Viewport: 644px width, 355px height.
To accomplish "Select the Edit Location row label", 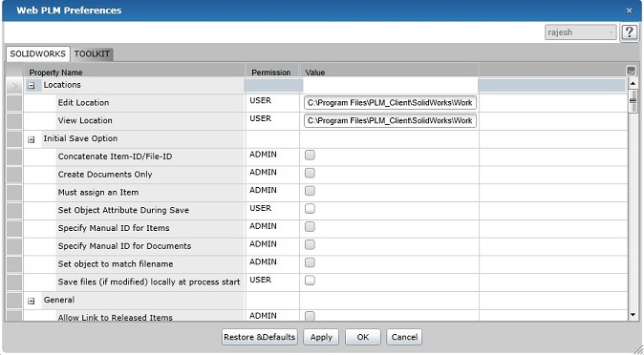I will point(83,103).
